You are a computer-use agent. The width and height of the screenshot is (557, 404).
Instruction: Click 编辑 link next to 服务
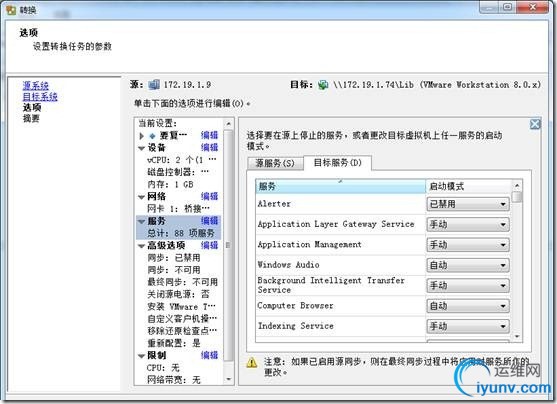pos(209,221)
